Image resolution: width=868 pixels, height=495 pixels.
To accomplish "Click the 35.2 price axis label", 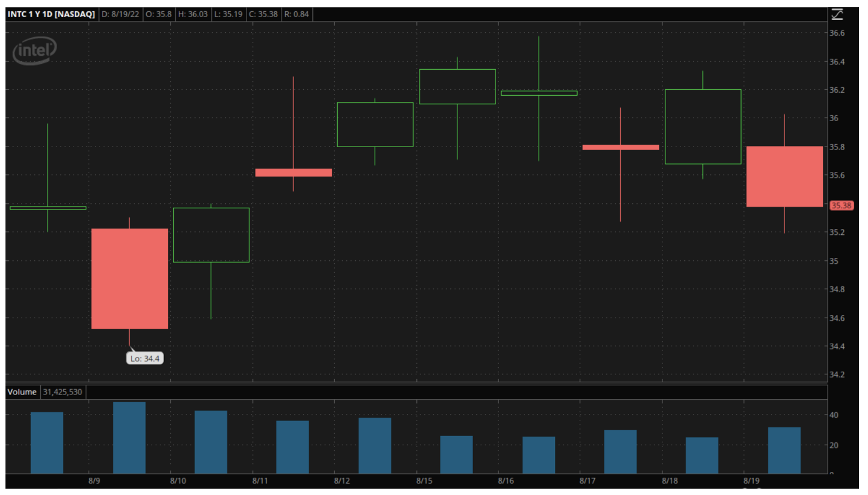I will pyautogui.click(x=837, y=232).
